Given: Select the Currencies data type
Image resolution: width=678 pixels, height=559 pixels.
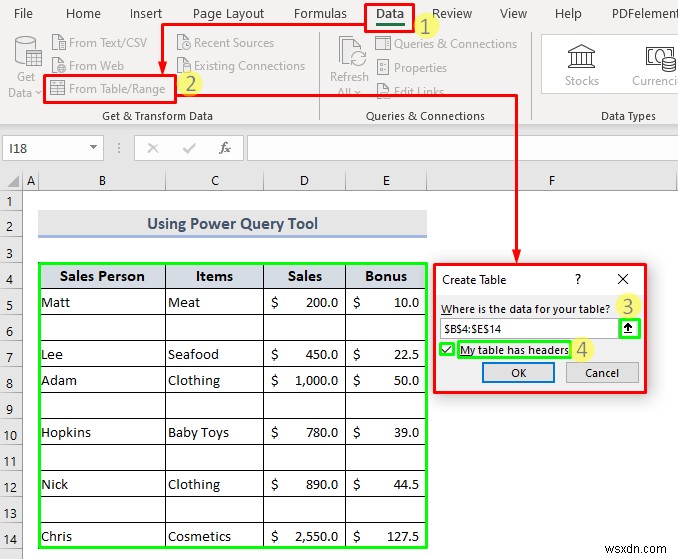Looking at the screenshot, I should pyautogui.click(x=657, y=65).
